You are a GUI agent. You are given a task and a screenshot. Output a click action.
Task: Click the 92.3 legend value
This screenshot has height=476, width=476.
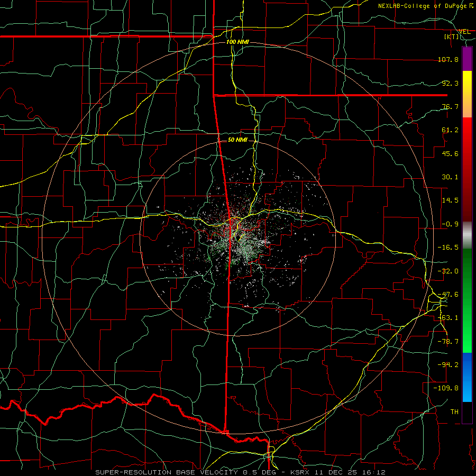coord(450,83)
